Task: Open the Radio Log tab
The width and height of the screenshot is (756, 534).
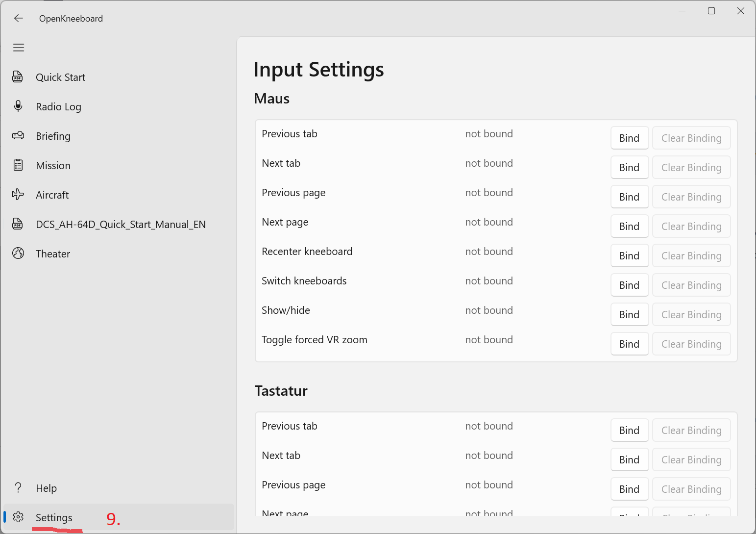Action: [119, 106]
